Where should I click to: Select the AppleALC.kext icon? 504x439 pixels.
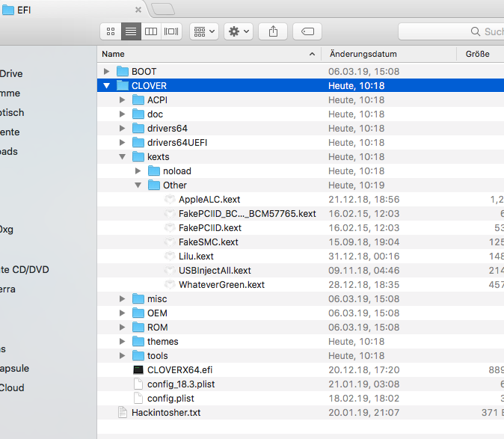click(x=170, y=199)
